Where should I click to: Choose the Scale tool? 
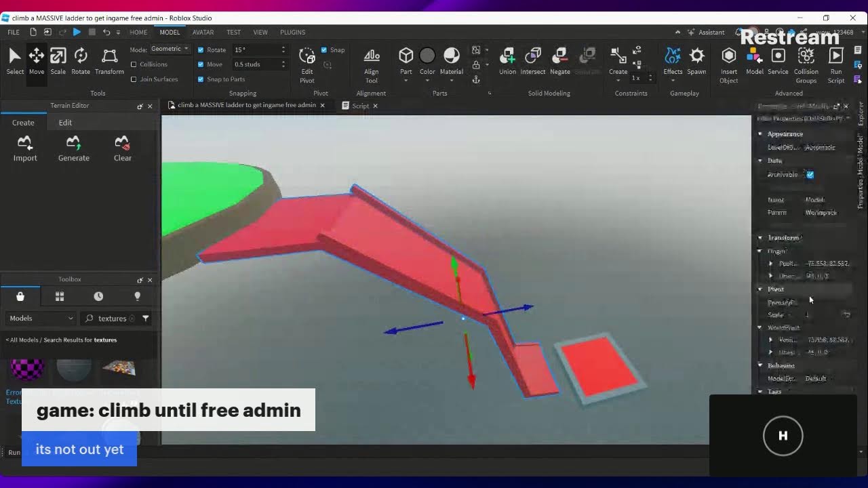(58, 61)
